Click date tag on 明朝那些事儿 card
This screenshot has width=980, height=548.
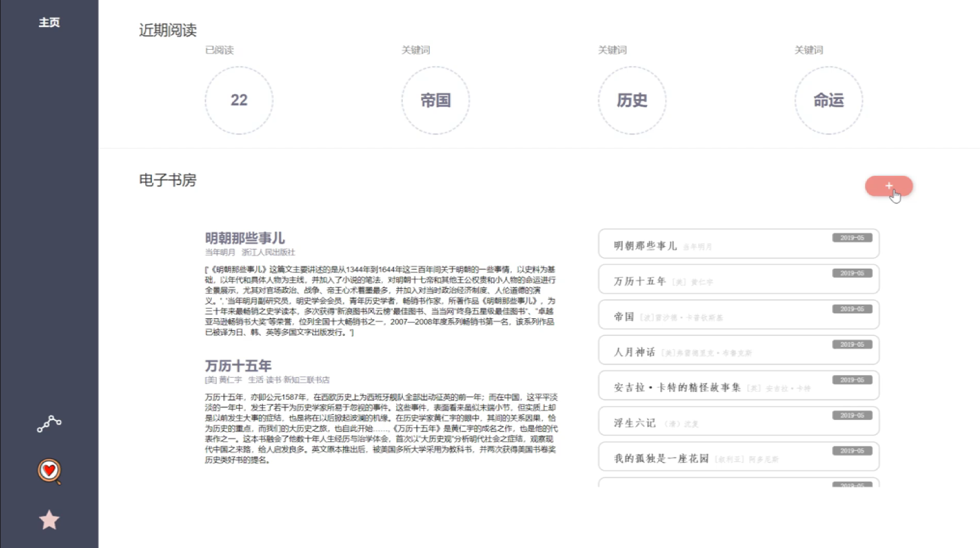(852, 238)
